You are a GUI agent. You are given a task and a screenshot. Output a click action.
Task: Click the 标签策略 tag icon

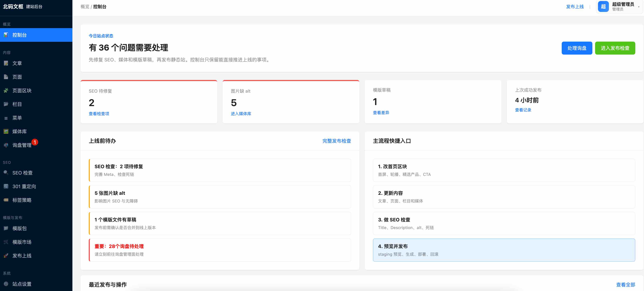pos(6,200)
